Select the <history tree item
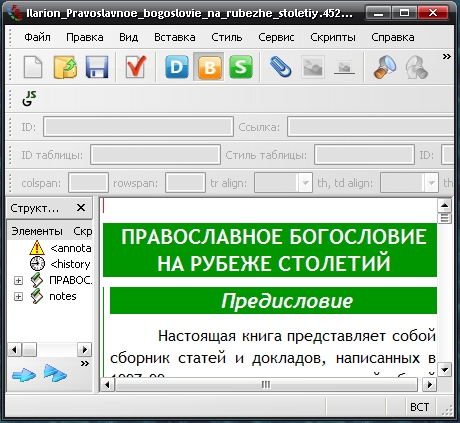 click(x=70, y=264)
